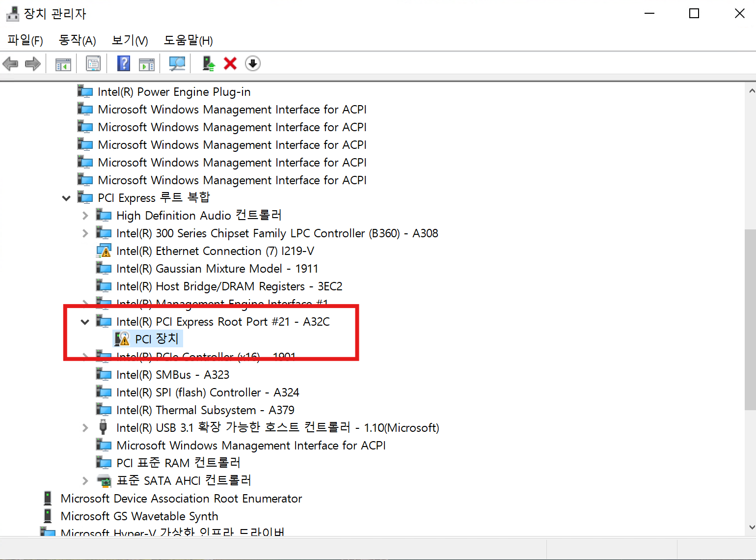Go back using the toolbar back arrow
Viewport: 756px width, 560px height.
11,63
